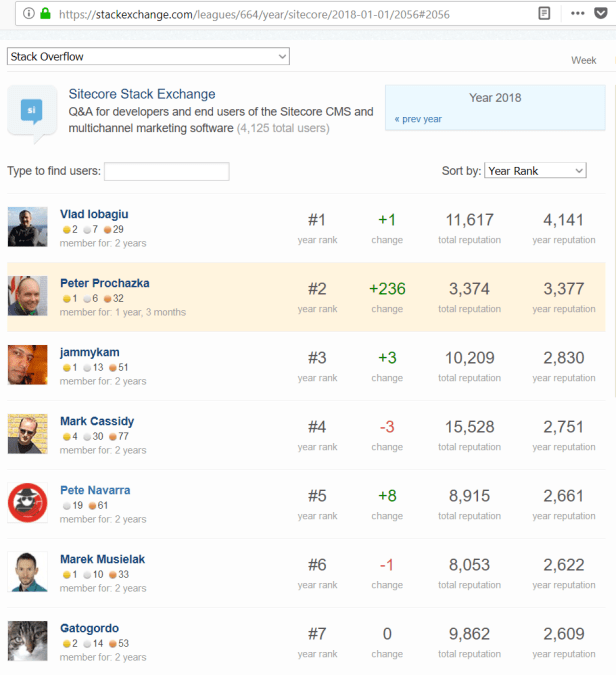Click the Sitecore Stack Exchange logo
616x675 pixels.
tap(32, 114)
